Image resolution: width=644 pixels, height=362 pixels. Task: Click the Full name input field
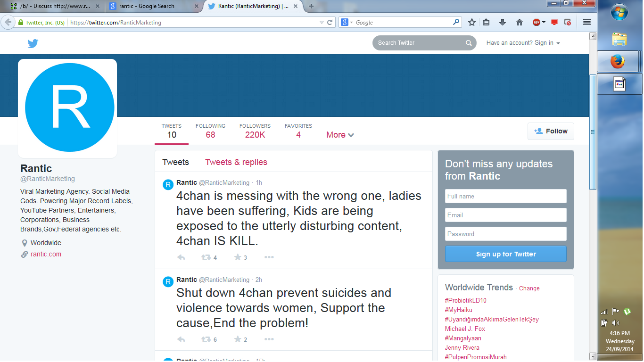[x=505, y=196]
